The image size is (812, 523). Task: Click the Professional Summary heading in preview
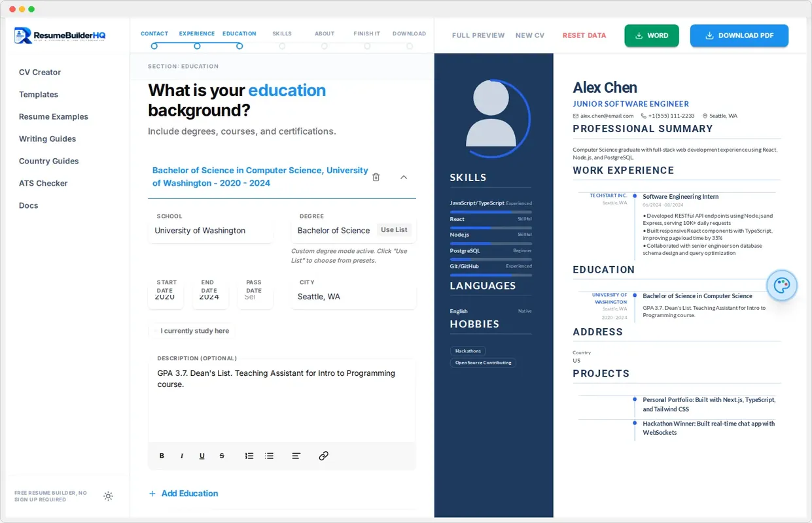pos(643,129)
